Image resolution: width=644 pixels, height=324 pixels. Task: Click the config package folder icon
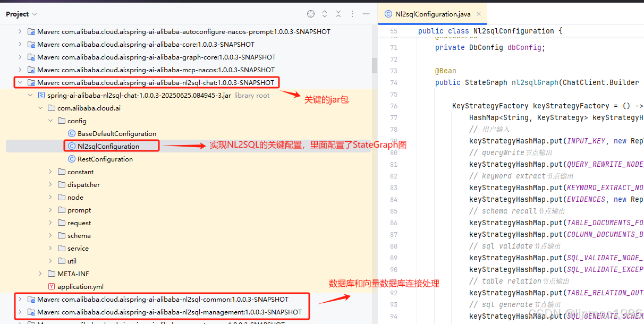click(x=62, y=121)
